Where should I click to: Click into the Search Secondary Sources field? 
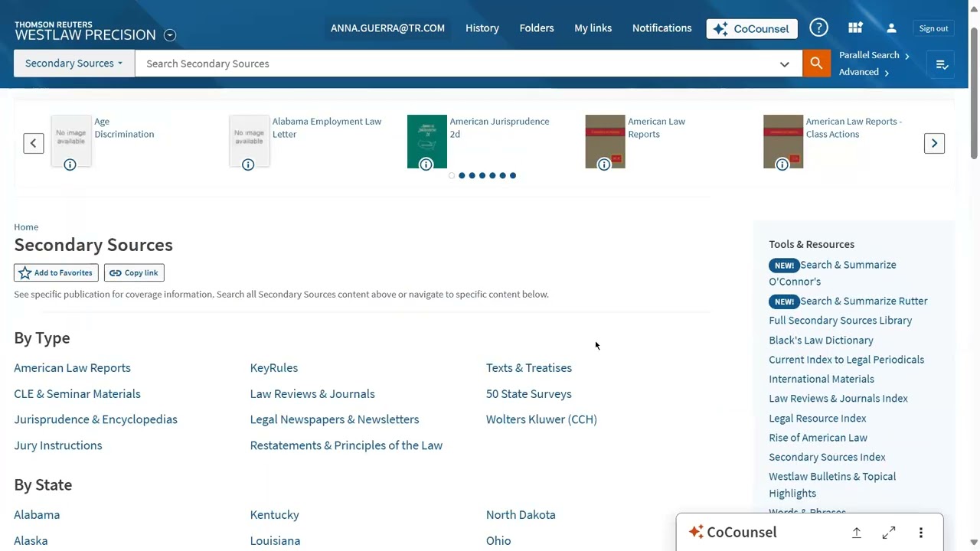[469, 64]
